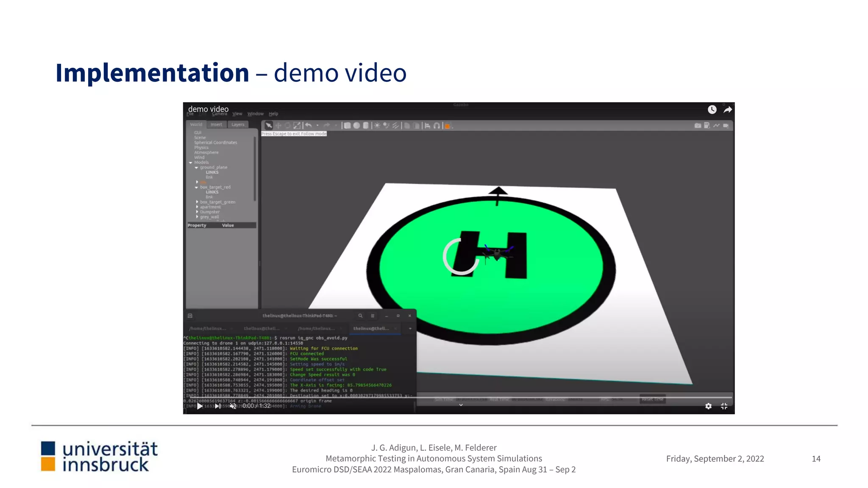The height and width of the screenshot is (488, 868).
Task: Insert a box shape from the toolbar
Action: [347, 125]
